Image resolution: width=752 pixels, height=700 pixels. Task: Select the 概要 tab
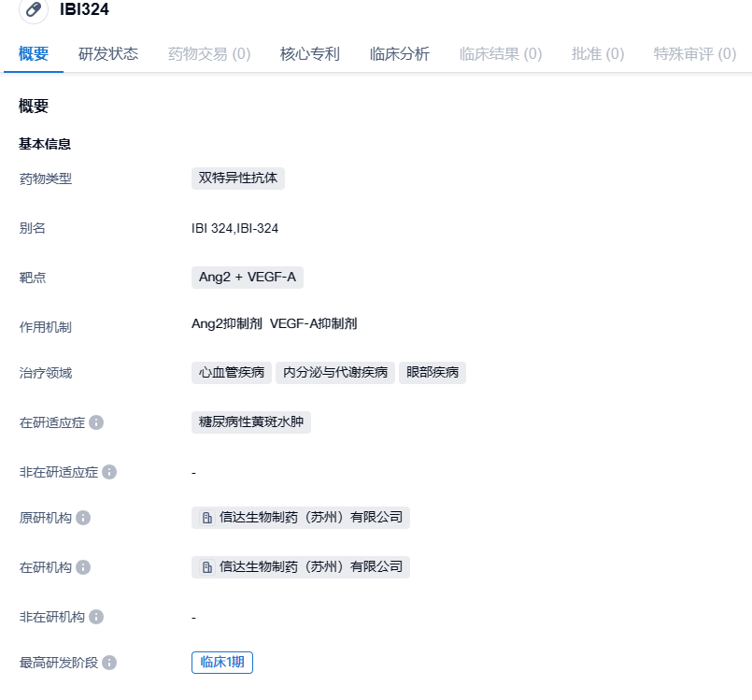pyautogui.click(x=34, y=54)
